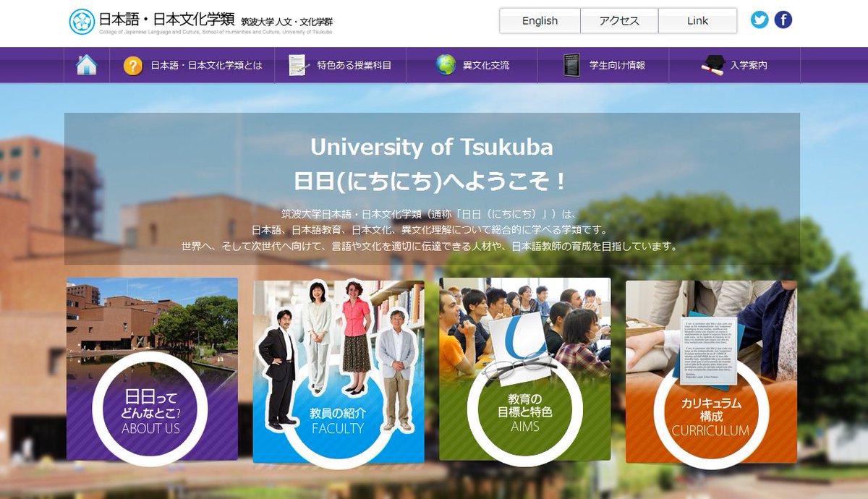Open the Facebook icon link

tap(783, 20)
